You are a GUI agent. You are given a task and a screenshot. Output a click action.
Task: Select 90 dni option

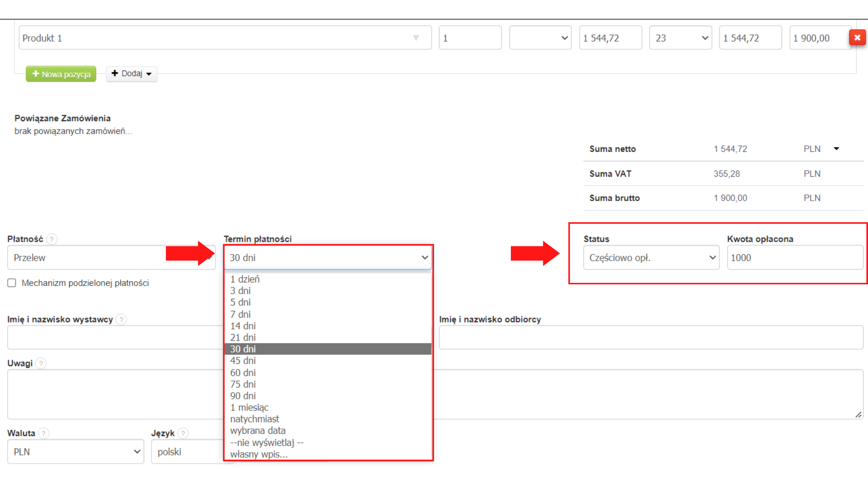[328, 396]
